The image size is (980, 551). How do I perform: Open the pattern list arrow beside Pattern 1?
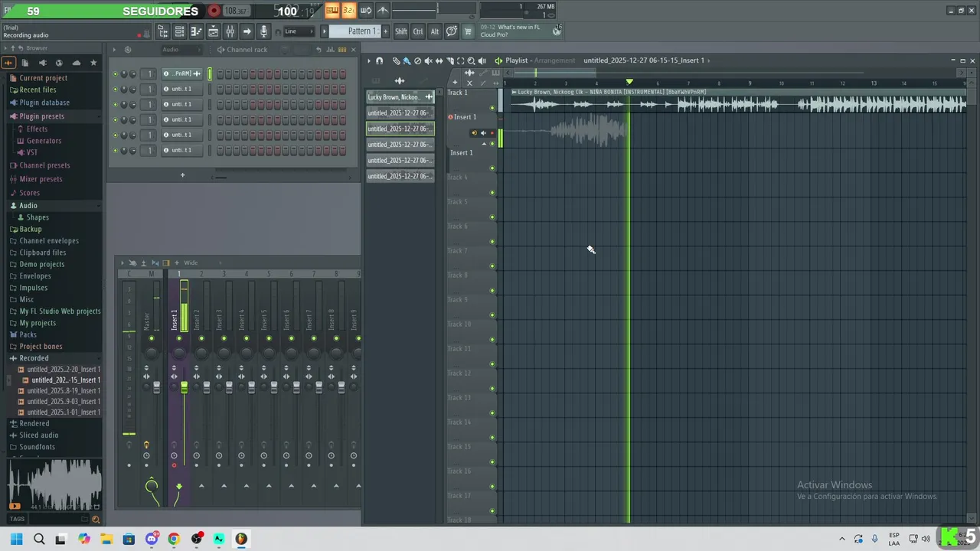tap(324, 31)
